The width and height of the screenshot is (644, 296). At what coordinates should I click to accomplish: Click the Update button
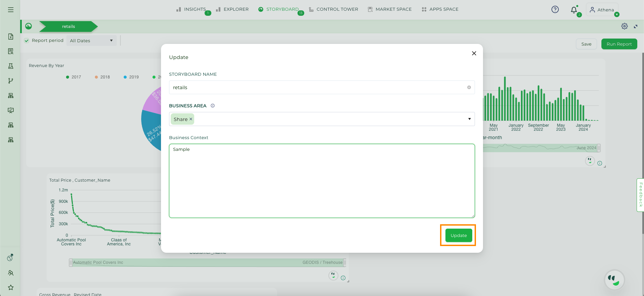[x=459, y=235]
